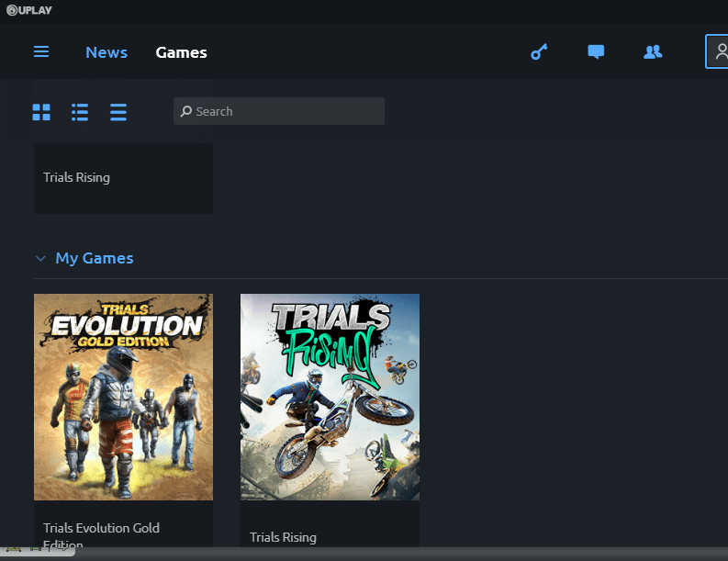Click the Uplay logo in title bar
The height and width of the screenshot is (561, 728).
(28, 10)
